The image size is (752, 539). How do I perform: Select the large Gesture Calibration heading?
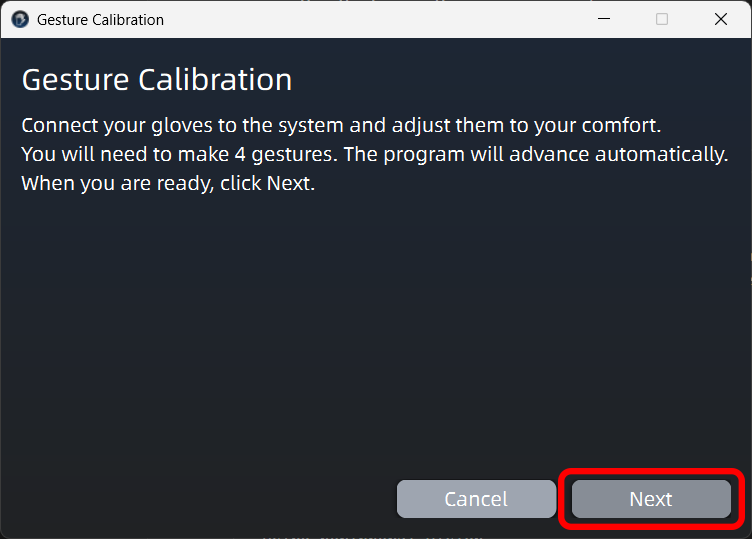click(x=157, y=79)
